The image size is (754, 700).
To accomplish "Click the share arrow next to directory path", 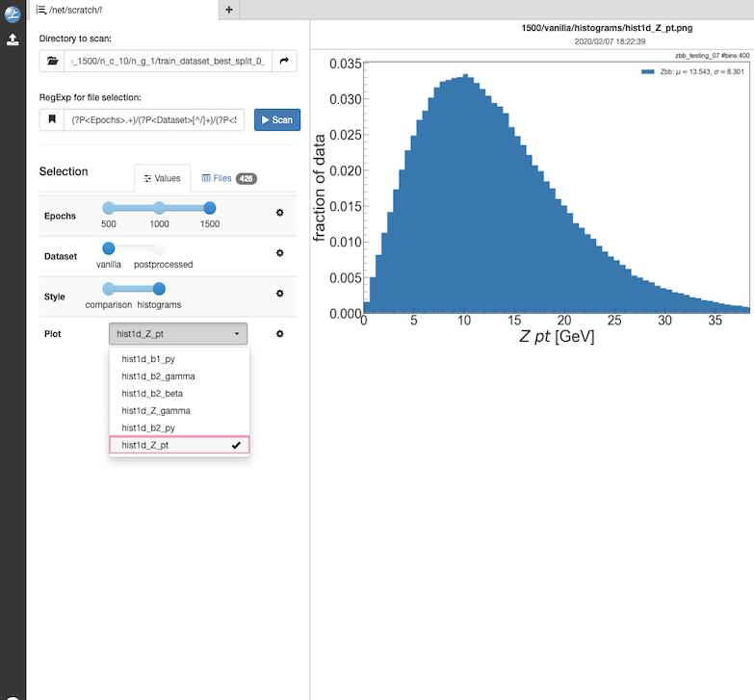I will pyautogui.click(x=284, y=62).
